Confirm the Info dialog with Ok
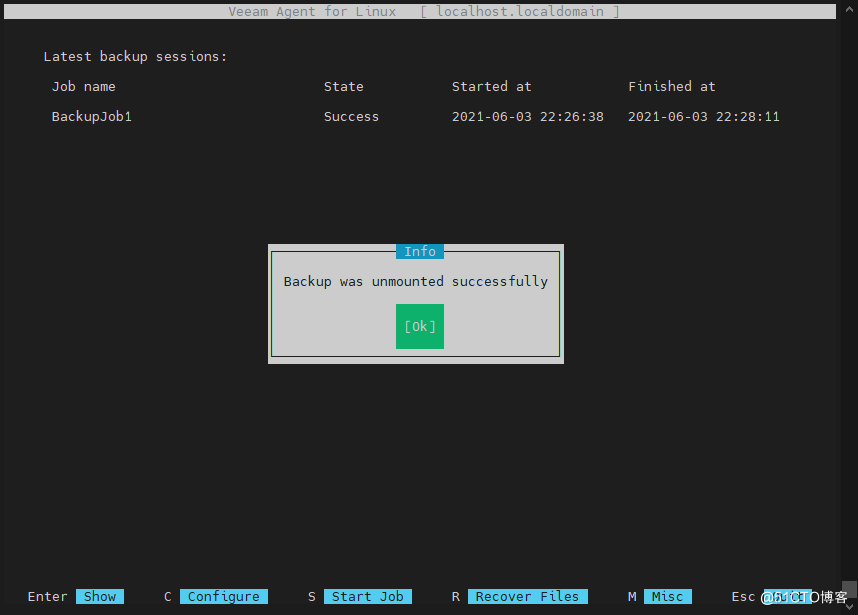 (x=420, y=327)
